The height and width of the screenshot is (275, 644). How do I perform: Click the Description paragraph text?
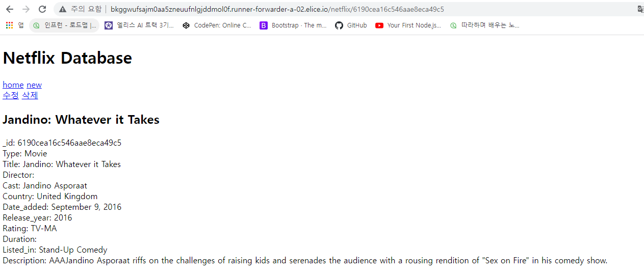305,261
